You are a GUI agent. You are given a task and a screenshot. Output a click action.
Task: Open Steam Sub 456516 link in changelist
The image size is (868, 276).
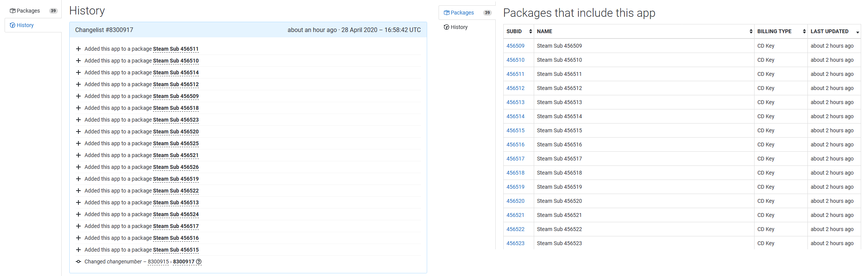tap(176, 238)
